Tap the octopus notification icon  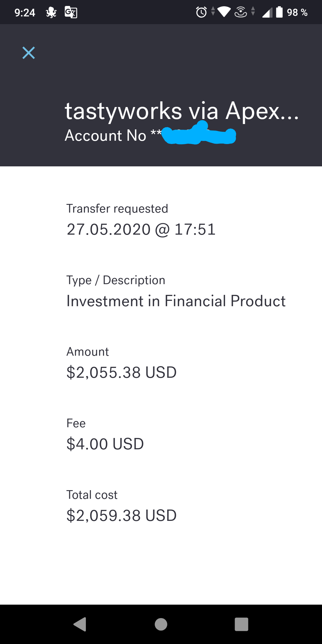[x=51, y=13]
